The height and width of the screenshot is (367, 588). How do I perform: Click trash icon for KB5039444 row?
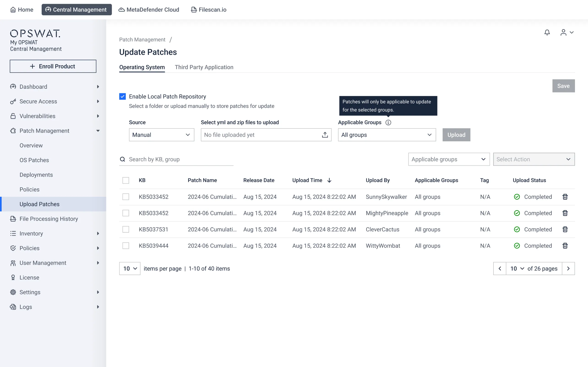click(x=565, y=246)
